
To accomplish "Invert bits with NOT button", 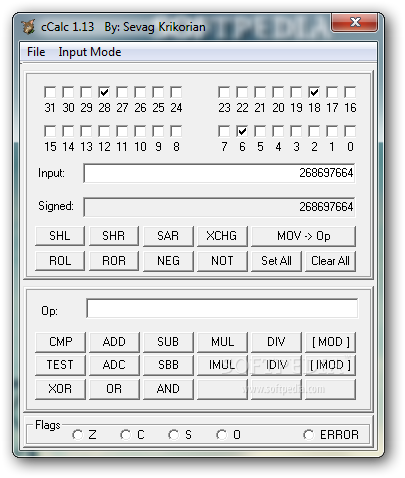I will tap(222, 261).
